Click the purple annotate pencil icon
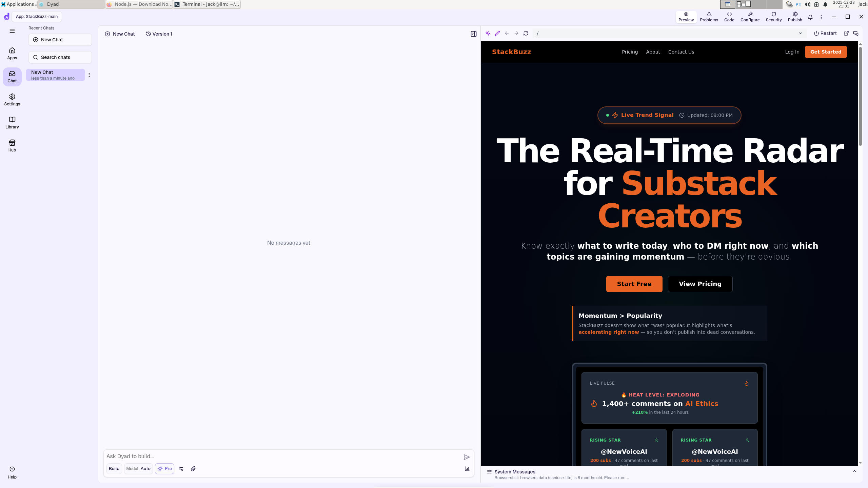 pos(497,33)
